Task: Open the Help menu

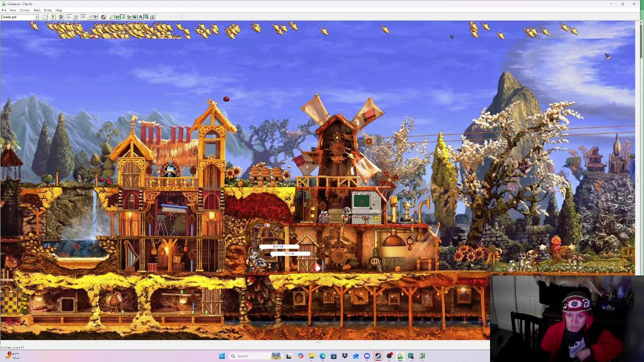Action: coord(58,10)
